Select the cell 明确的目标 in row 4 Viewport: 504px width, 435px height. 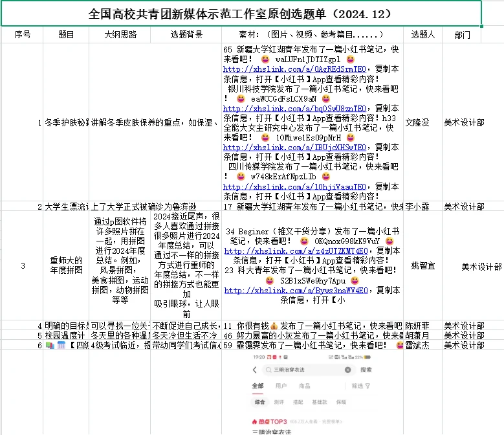[x=66, y=326]
